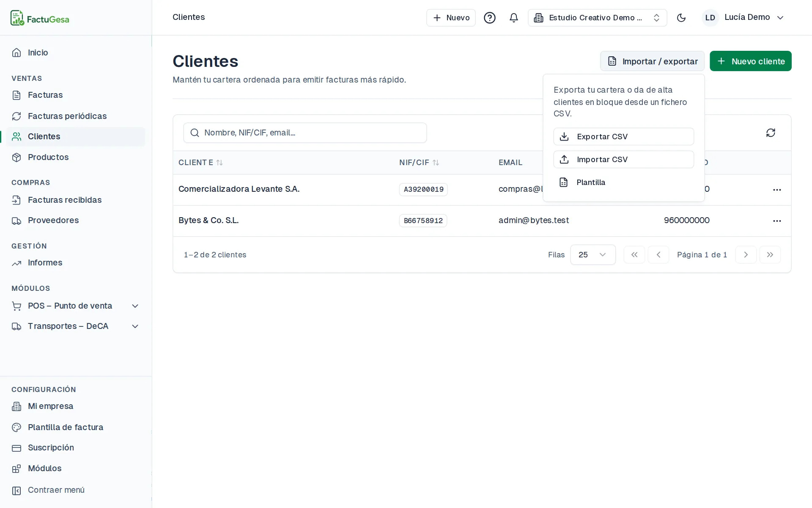The image size is (812, 508).
Task: Click the Clientes breadcrumb in top bar
Action: [x=189, y=17]
